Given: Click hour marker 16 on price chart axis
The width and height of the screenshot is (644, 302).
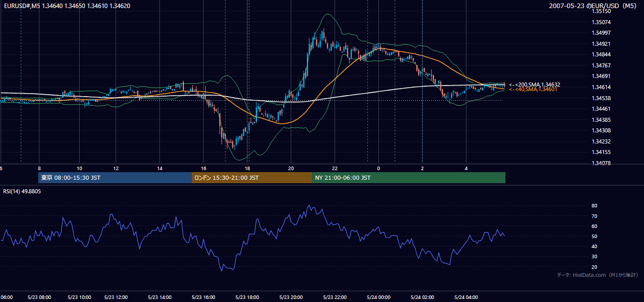Looking at the screenshot, I should point(204,168).
